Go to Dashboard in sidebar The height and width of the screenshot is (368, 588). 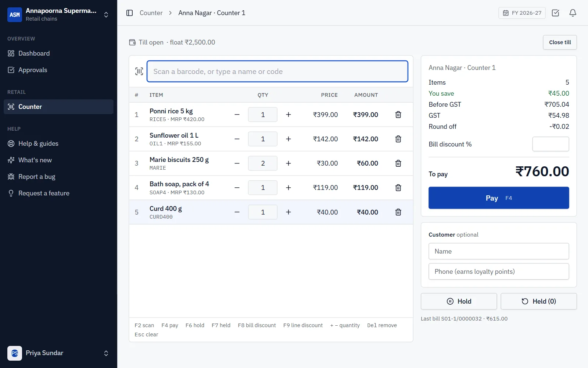click(x=58, y=53)
